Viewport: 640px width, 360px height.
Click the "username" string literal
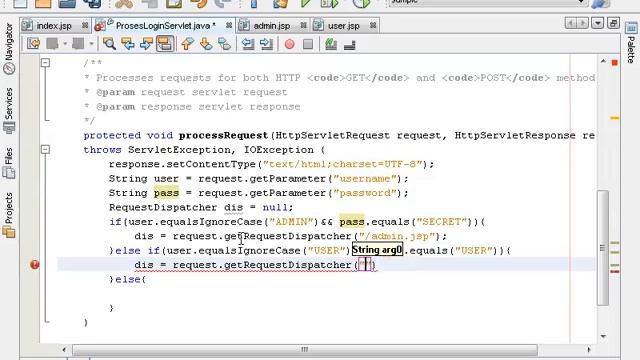pyautogui.click(x=365, y=179)
